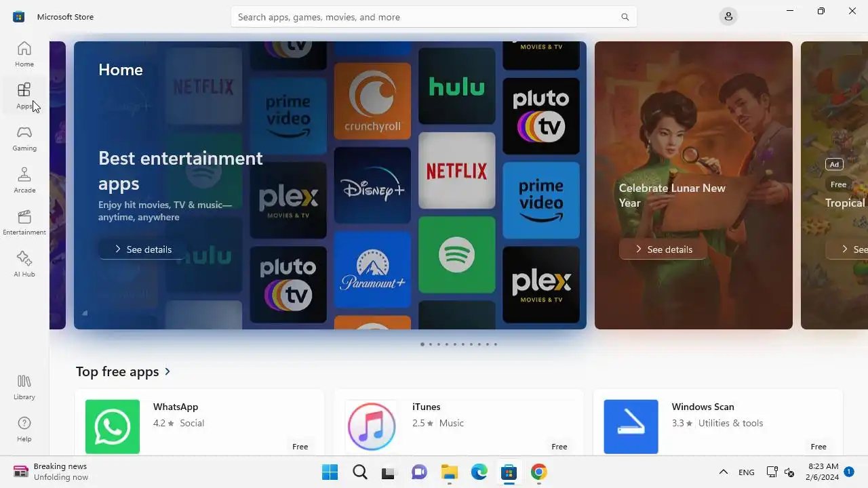Click the "Utilities & tools" category text
Image resolution: width=868 pixels, height=488 pixels.
coord(730,423)
